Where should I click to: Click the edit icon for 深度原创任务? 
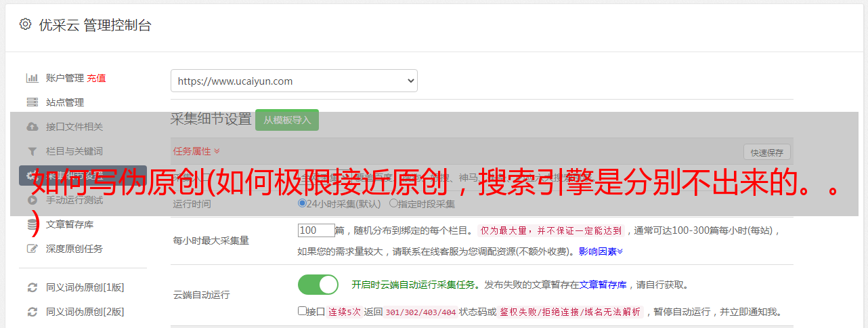pyautogui.click(x=32, y=249)
